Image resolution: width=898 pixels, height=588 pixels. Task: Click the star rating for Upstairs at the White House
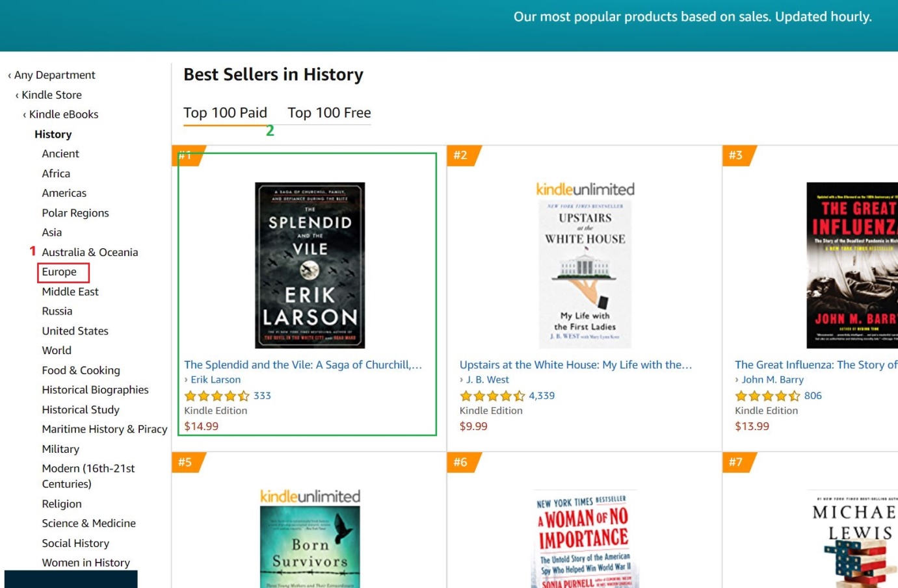(x=492, y=396)
